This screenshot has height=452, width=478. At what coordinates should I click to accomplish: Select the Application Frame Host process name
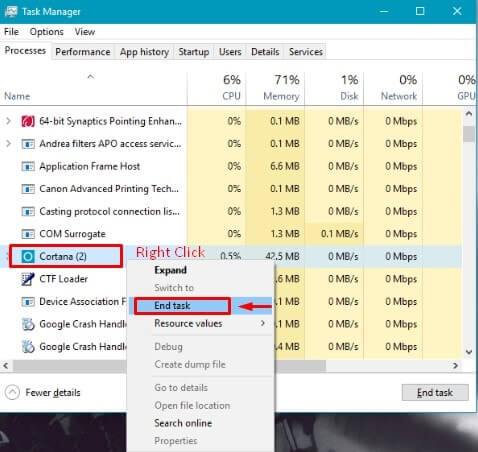(x=90, y=166)
